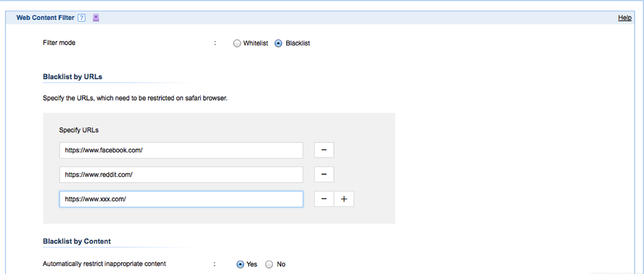
Task: Click the Web Content Filter heading
Action: (x=45, y=18)
